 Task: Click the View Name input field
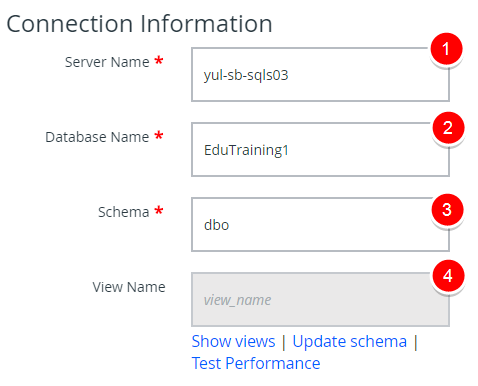click(x=320, y=299)
